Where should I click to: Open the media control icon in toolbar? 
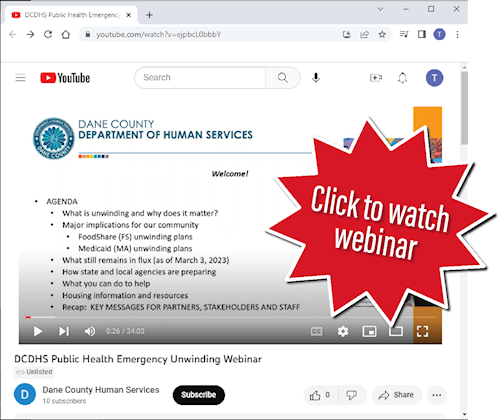click(404, 34)
